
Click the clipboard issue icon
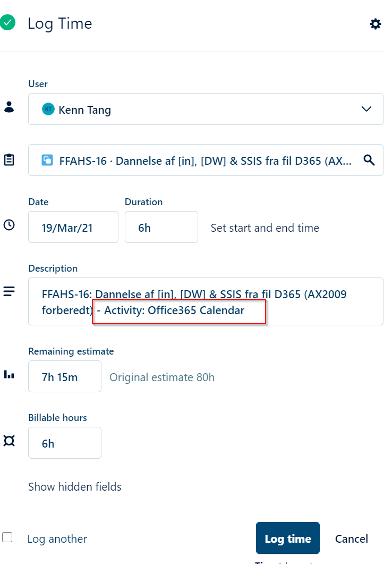click(x=9, y=159)
